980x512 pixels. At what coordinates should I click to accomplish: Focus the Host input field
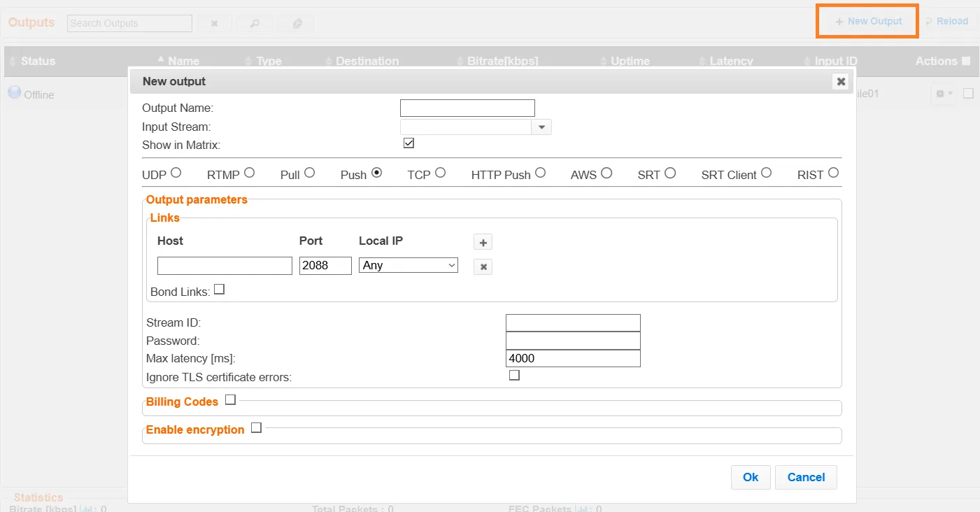(225, 266)
